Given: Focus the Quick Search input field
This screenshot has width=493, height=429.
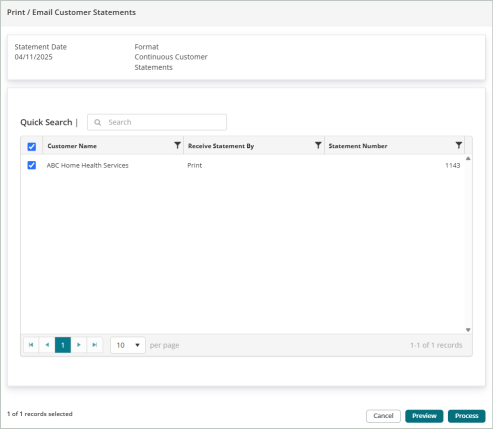Looking at the screenshot, I should pyautogui.click(x=157, y=122).
